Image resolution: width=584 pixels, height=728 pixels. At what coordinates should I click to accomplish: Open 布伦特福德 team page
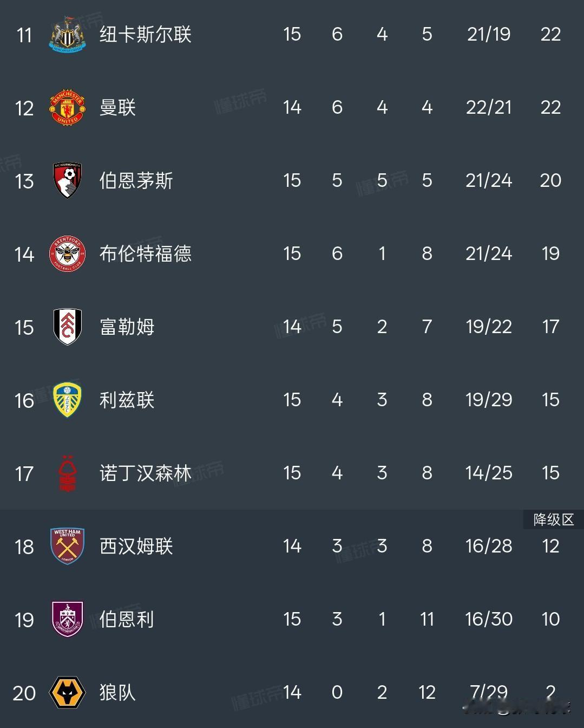146,254
